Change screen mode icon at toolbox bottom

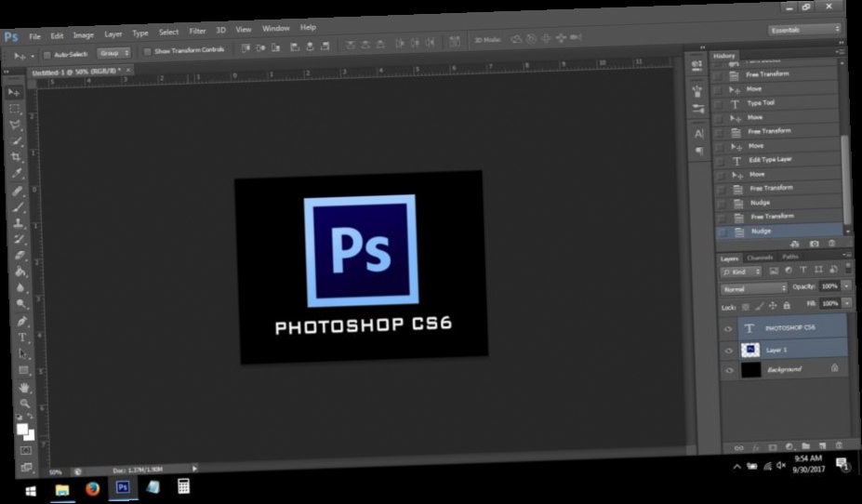26,468
